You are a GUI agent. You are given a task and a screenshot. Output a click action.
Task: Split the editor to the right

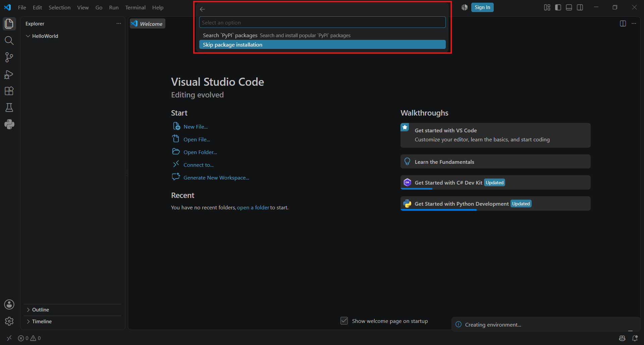coord(623,23)
